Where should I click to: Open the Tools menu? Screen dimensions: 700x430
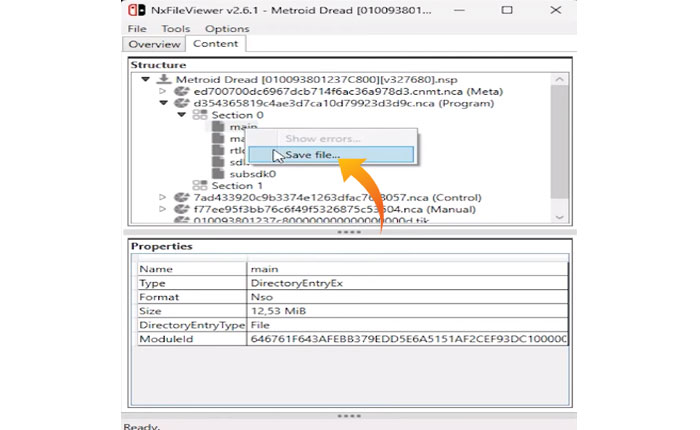pos(175,29)
